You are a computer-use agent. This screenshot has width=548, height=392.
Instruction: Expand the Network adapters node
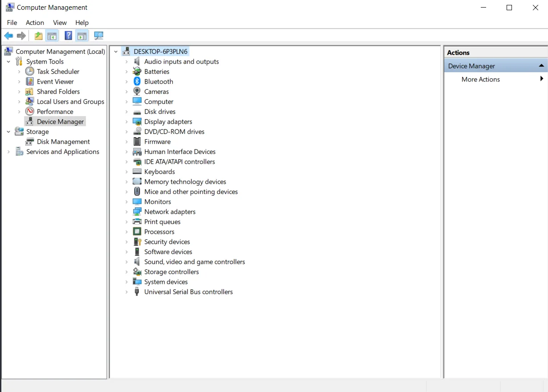[127, 212]
